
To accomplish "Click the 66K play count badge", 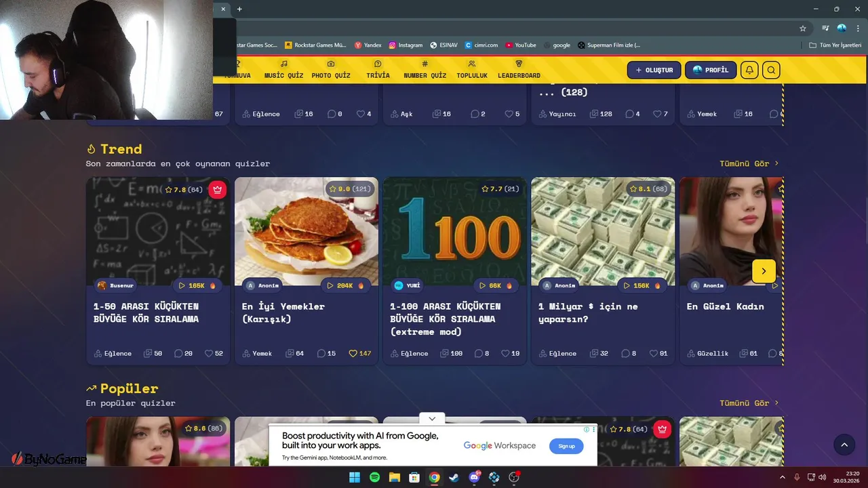I will [x=495, y=285].
